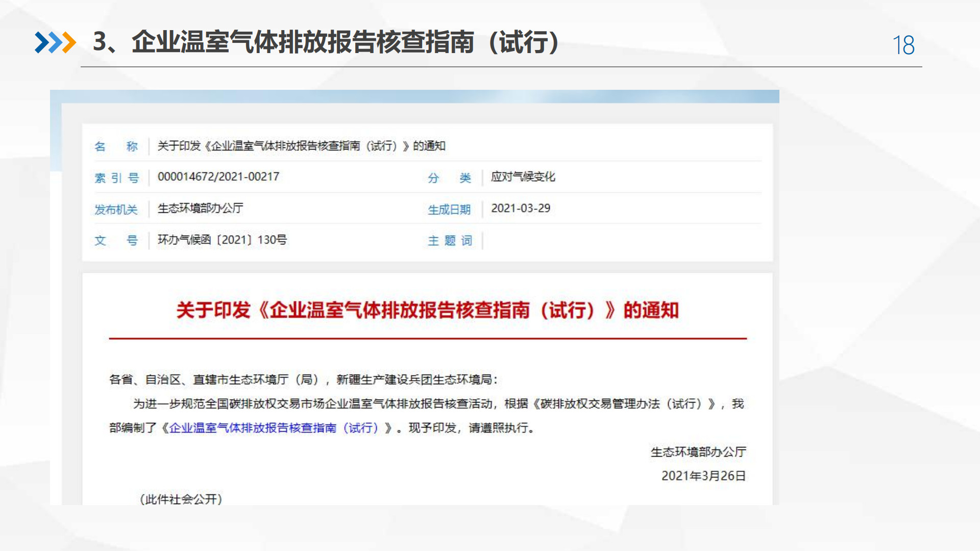This screenshot has height=551, width=980.
Task: Click the index number 000014672/2021-00217
Action: [x=217, y=177]
